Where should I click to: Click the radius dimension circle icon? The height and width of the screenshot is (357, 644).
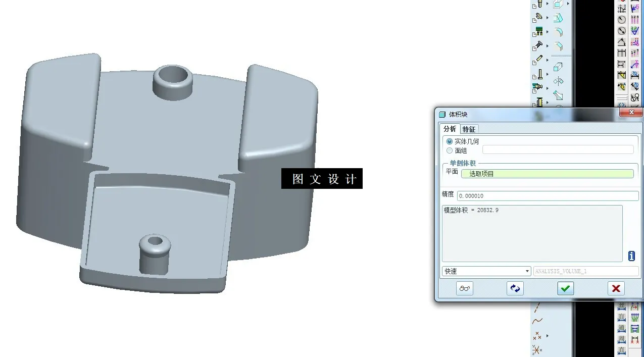(x=621, y=20)
